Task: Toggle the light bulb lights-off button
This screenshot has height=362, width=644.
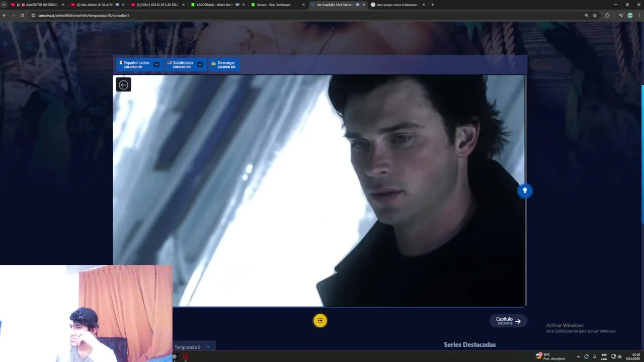Action: [x=525, y=191]
